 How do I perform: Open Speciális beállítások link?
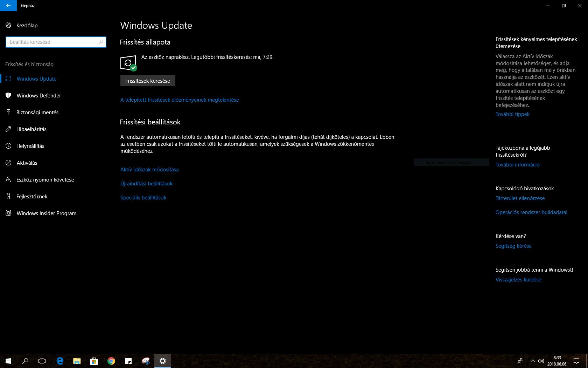click(x=143, y=198)
